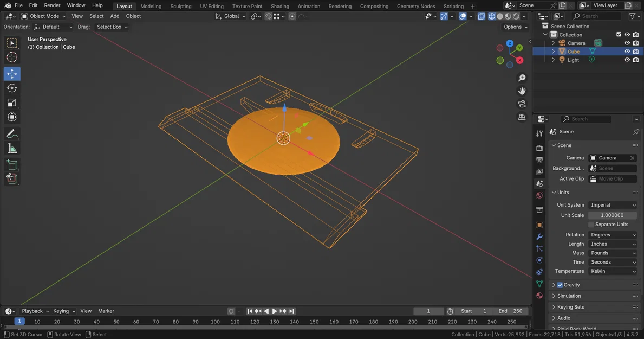Select the 3D Cursor tool
The width and height of the screenshot is (644, 339).
click(12, 57)
